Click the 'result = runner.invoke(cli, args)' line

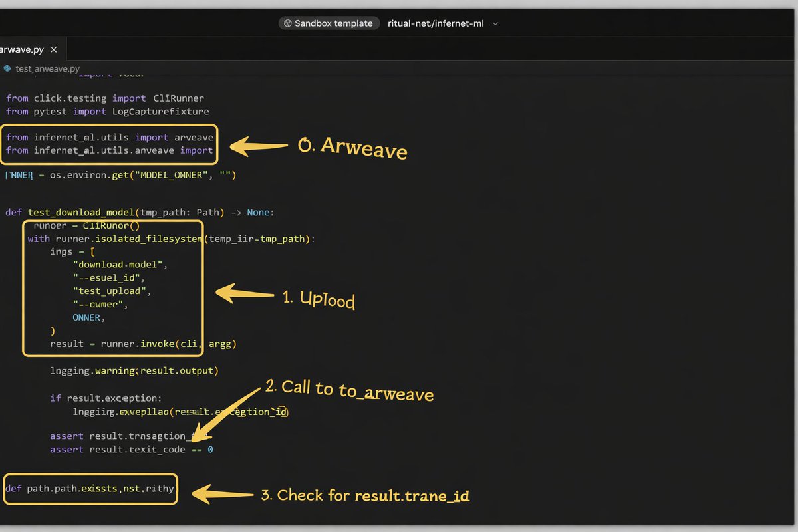pyautogui.click(x=143, y=344)
